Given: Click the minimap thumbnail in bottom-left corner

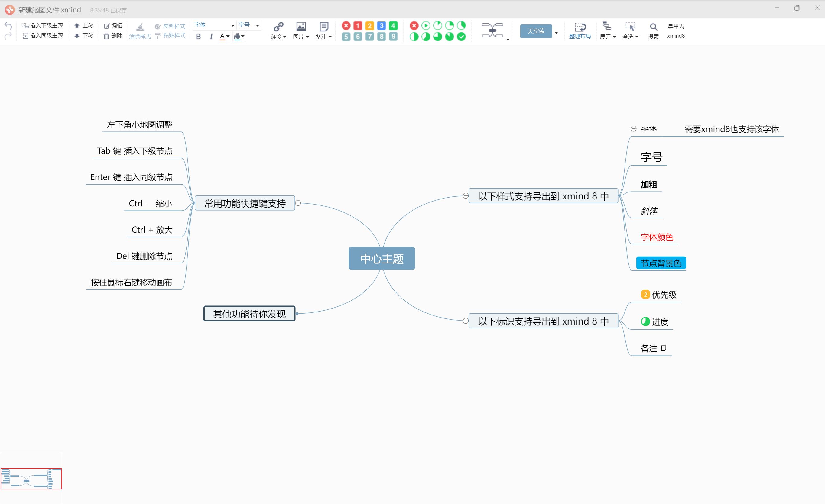Looking at the screenshot, I should [x=31, y=479].
